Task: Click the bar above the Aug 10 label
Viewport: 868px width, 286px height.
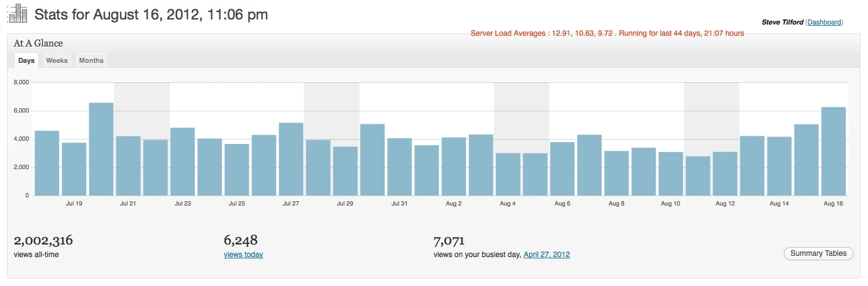Action: 671,173
